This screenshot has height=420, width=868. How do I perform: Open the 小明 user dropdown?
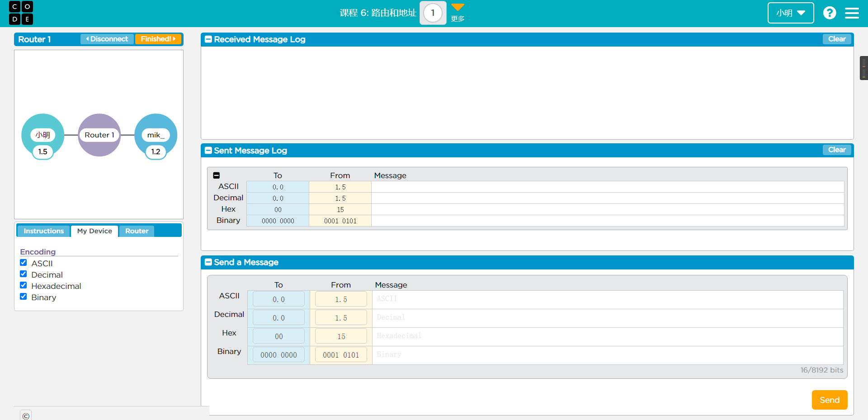click(791, 13)
